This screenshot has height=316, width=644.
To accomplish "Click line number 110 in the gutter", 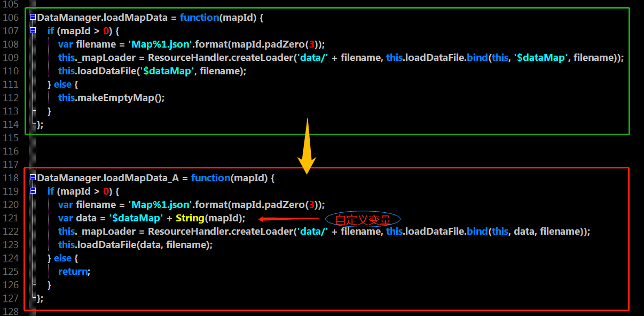I will (x=11, y=71).
